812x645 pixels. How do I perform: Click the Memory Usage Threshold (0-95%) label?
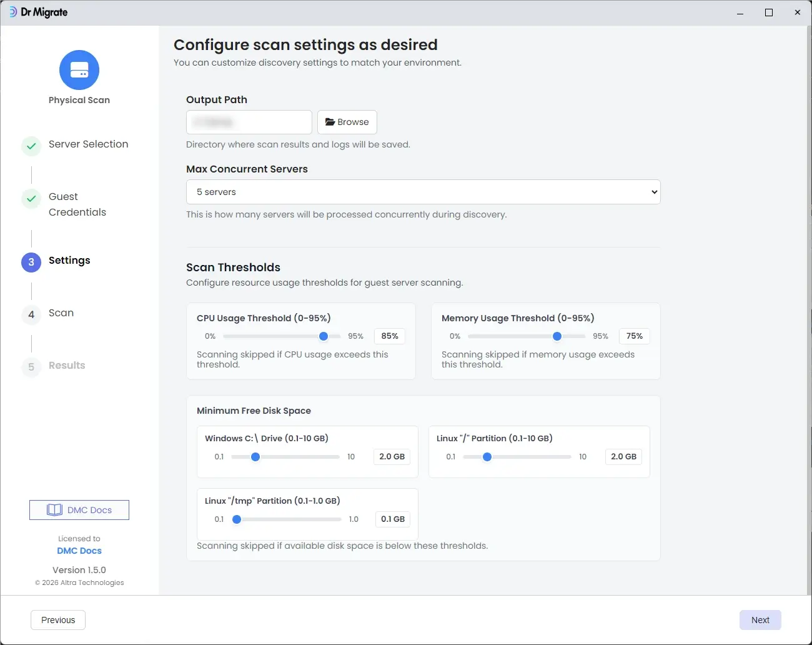[518, 318]
